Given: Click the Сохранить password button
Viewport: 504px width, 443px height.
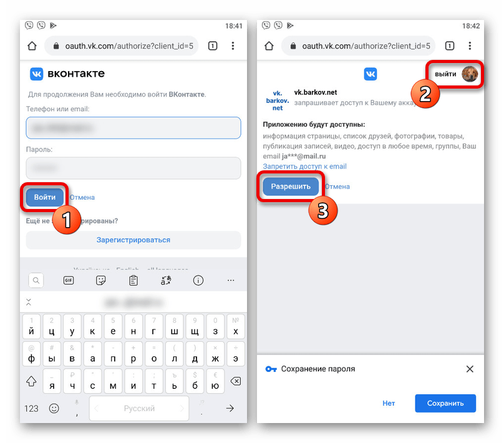Looking at the screenshot, I should pyautogui.click(x=445, y=403).
